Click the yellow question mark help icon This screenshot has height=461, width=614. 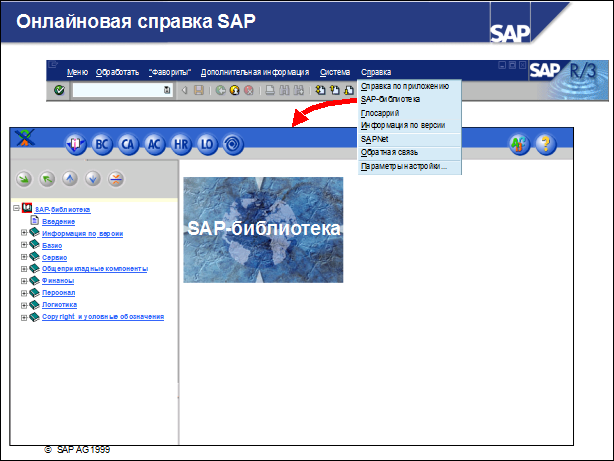(545, 144)
